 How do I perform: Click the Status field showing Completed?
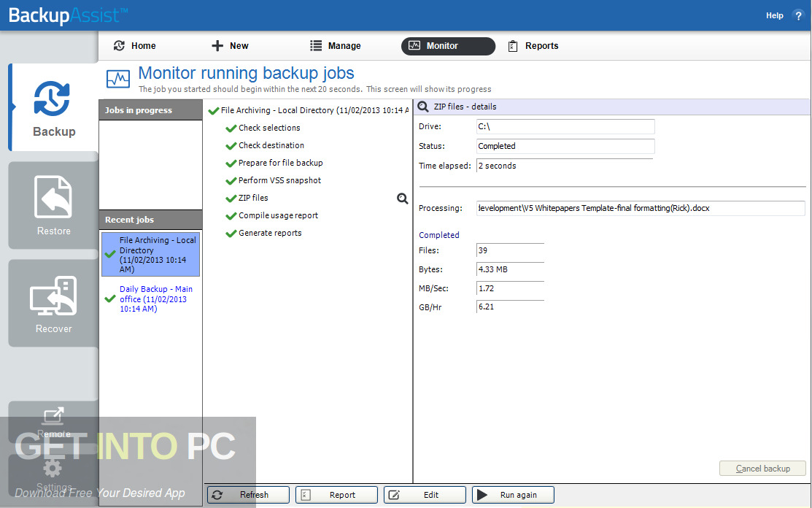(x=565, y=147)
